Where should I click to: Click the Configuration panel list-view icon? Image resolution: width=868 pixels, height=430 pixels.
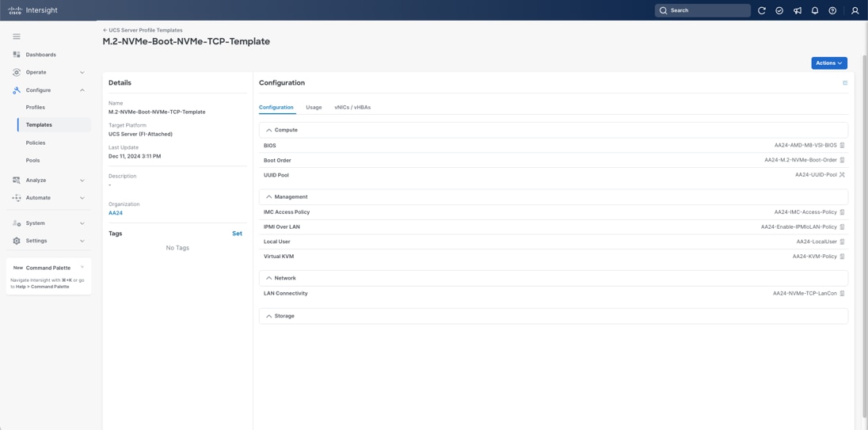[845, 83]
